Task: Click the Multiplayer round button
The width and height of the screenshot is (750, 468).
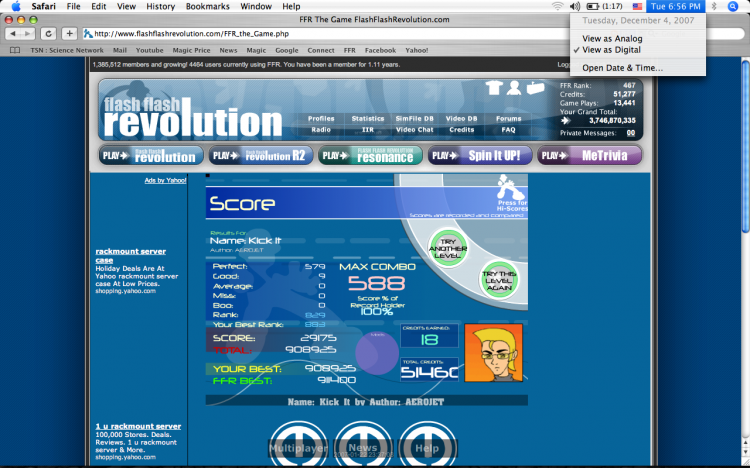Action: click(298, 444)
